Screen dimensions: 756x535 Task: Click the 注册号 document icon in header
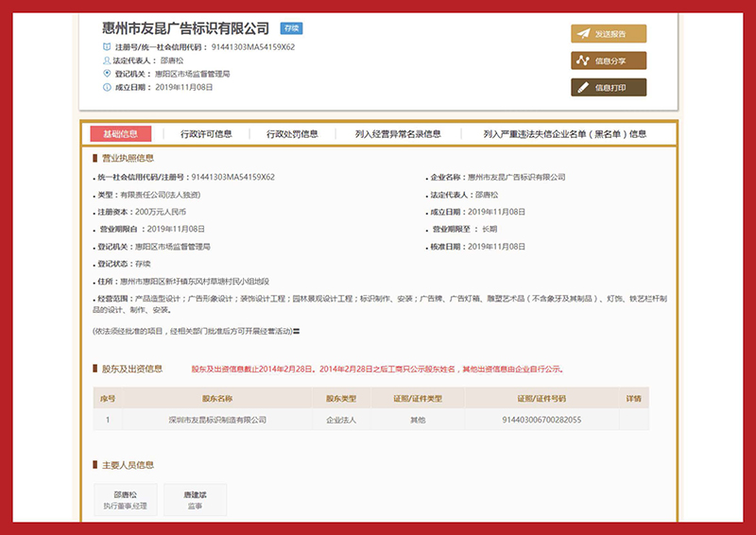point(107,46)
